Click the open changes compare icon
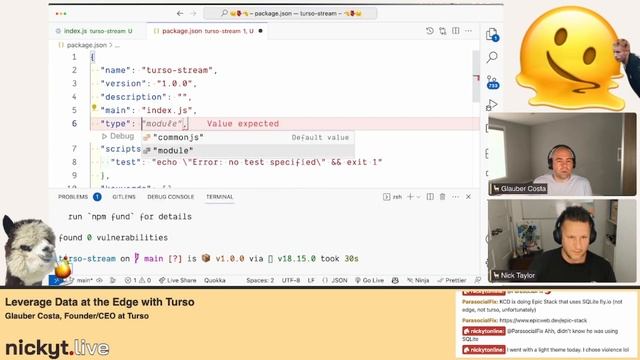 pyautogui.click(x=442, y=31)
